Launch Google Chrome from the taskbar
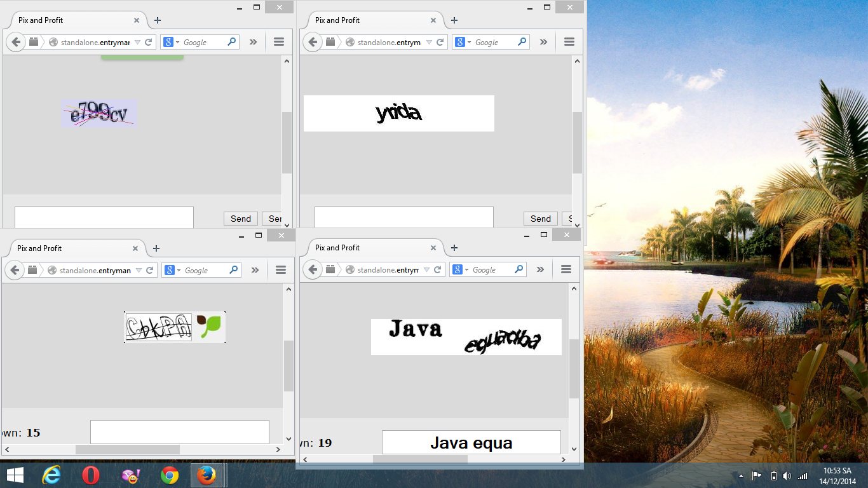Viewport: 868px width, 488px height. click(170, 475)
